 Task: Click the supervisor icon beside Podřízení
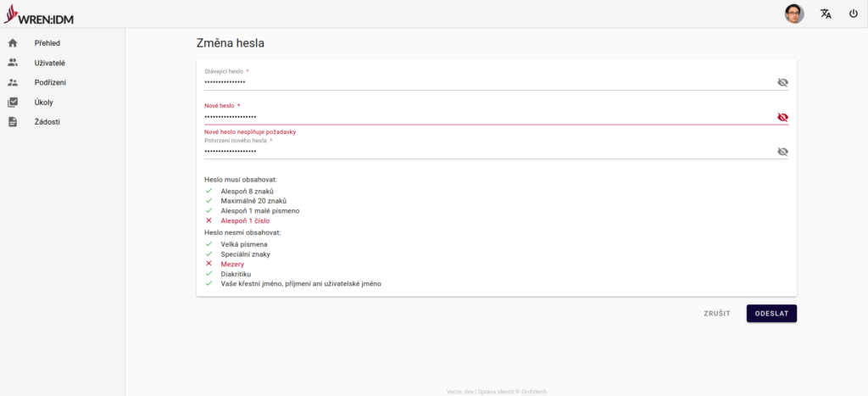(x=13, y=82)
